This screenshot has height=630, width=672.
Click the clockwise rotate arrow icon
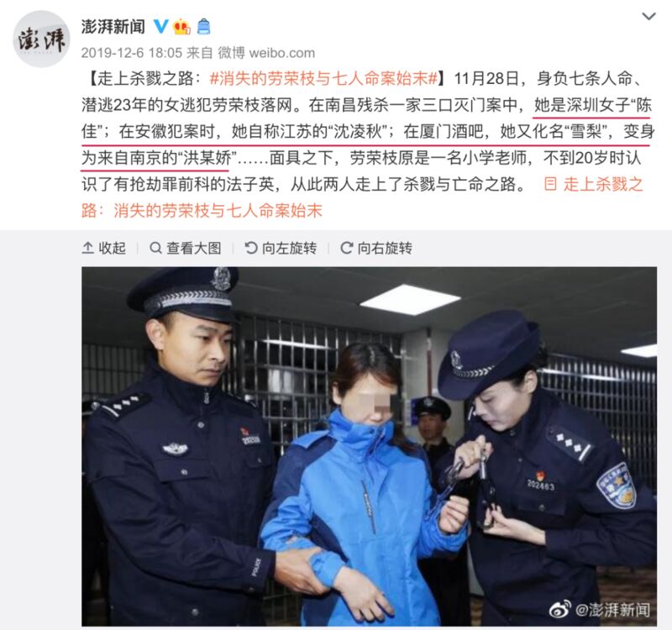click(x=346, y=248)
